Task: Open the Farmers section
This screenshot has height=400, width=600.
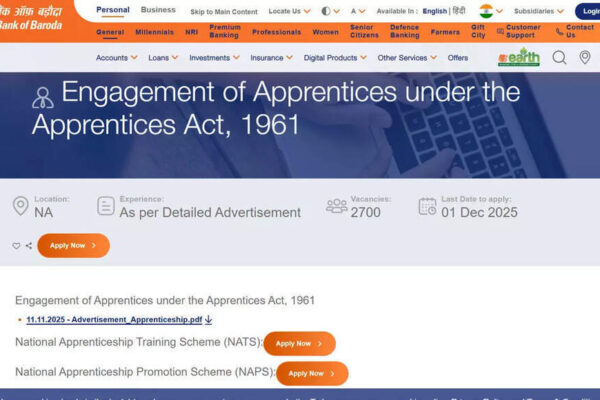Action: click(x=445, y=32)
